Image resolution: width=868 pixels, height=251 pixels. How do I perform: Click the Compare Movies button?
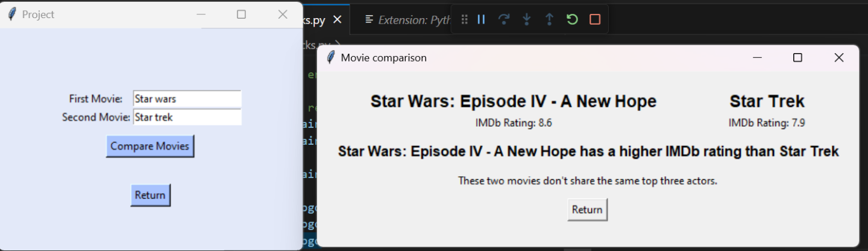[150, 146]
